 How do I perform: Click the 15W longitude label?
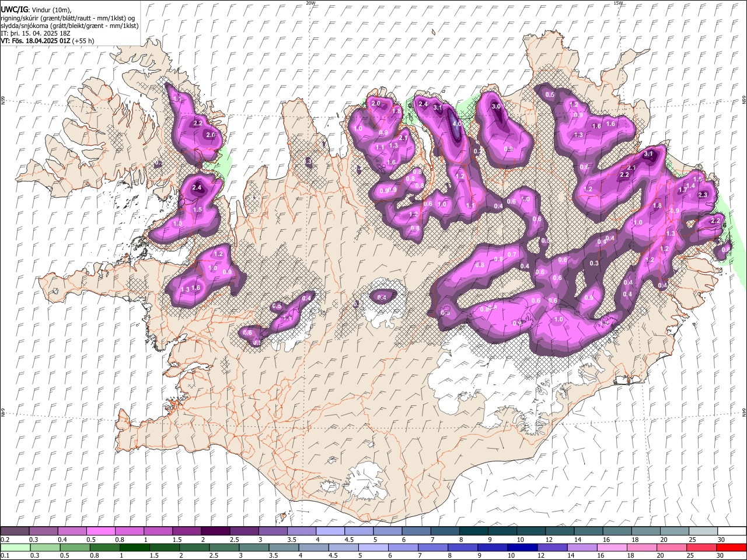click(619, 3)
